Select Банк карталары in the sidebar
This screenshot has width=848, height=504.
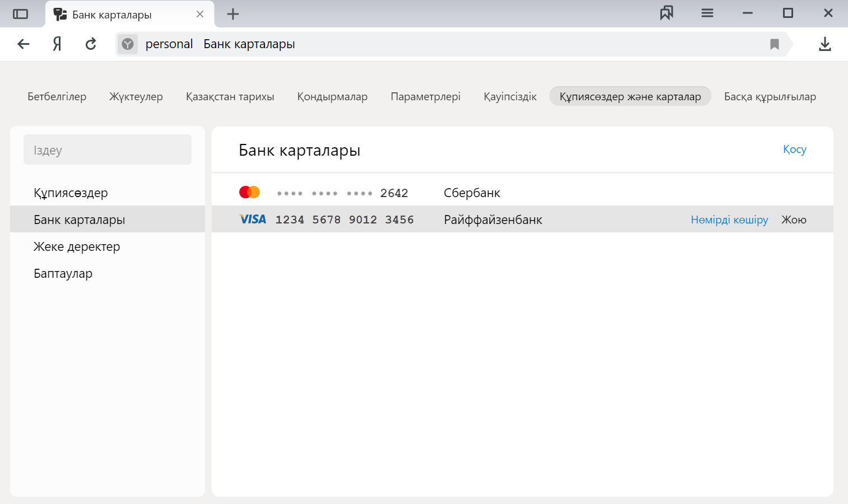pos(108,220)
